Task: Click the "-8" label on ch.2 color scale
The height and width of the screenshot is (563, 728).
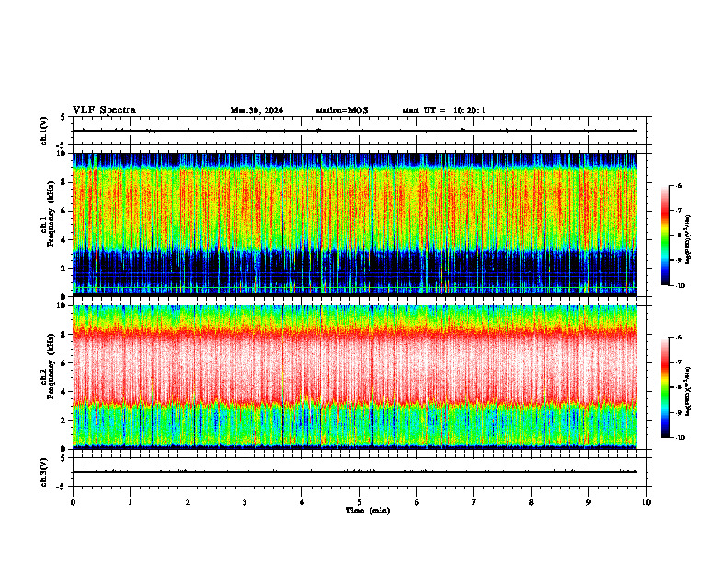Action: (678, 387)
